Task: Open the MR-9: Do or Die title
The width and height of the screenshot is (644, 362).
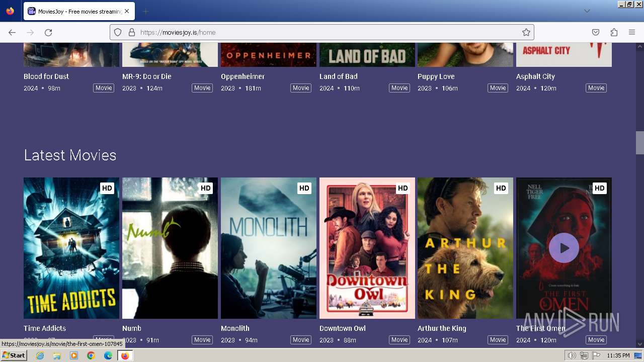Action: click(x=147, y=76)
